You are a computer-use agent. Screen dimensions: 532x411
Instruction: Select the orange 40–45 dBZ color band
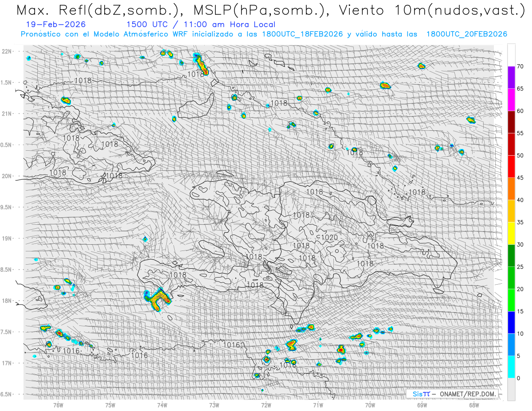[x=511, y=189]
